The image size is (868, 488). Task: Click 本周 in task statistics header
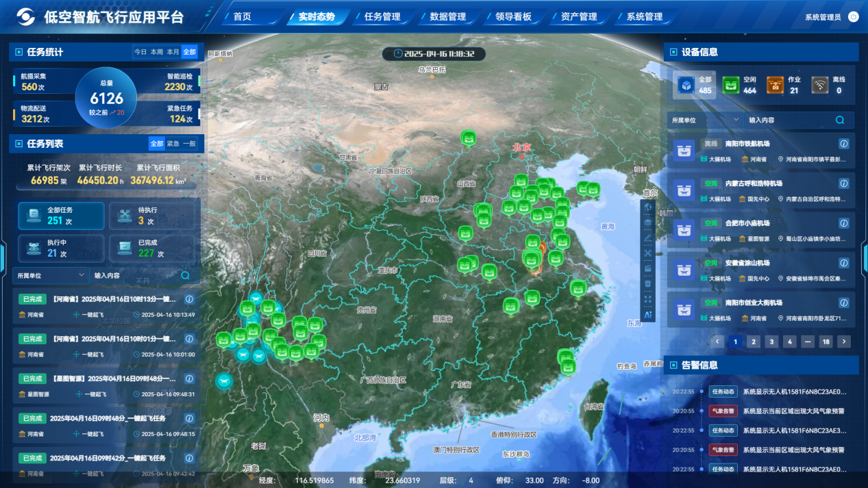tap(156, 51)
